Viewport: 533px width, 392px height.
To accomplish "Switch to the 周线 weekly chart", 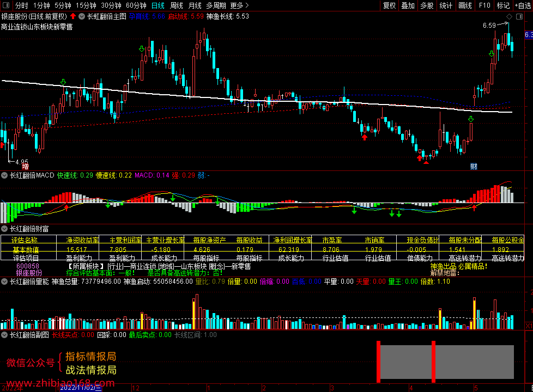I will [x=177, y=5].
